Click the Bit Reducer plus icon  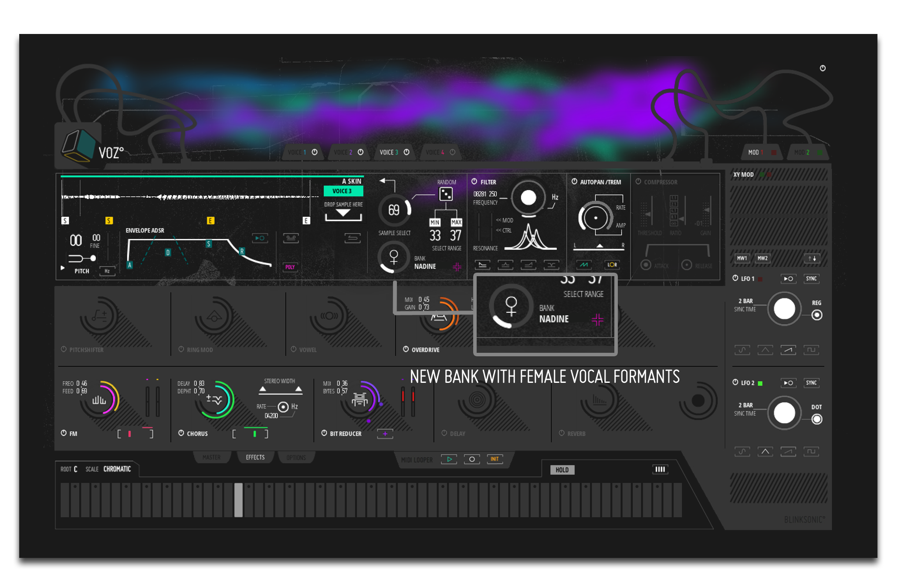tap(385, 434)
